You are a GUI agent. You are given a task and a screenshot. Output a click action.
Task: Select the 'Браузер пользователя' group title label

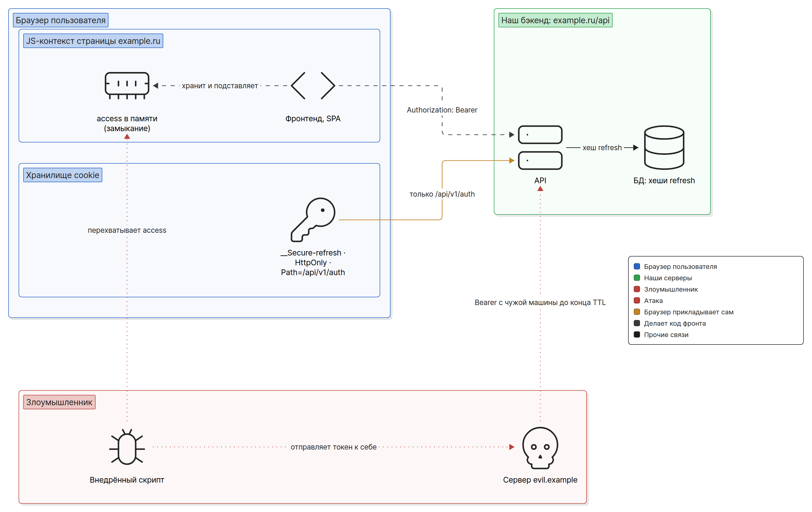point(60,20)
